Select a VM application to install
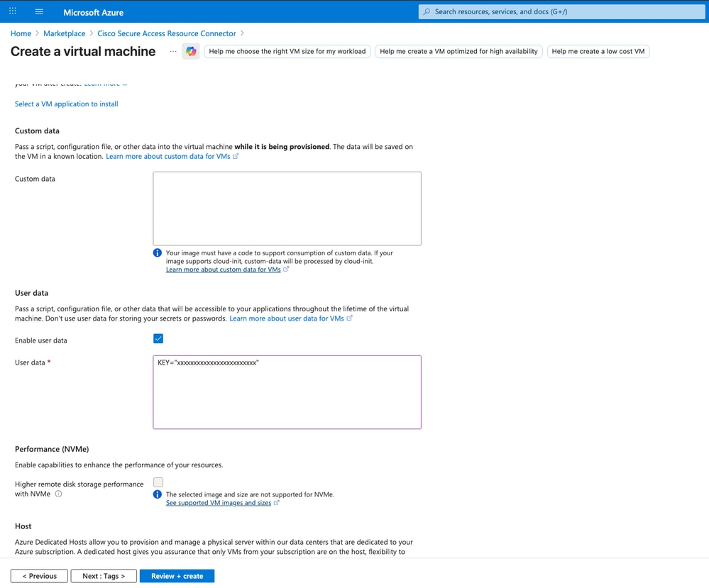This screenshot has height=588, width=709. tap(66, 104)
